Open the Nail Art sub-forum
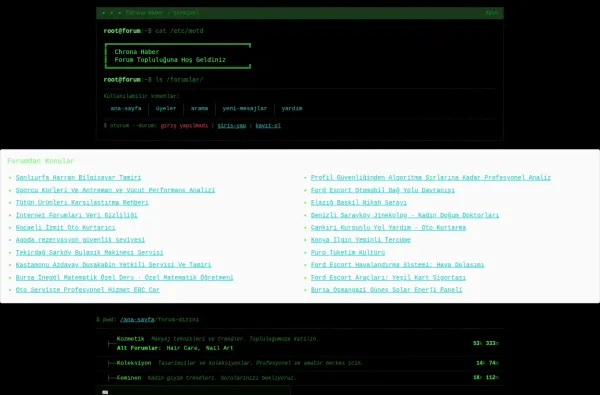The image size is (600, 395). point(219,348)
